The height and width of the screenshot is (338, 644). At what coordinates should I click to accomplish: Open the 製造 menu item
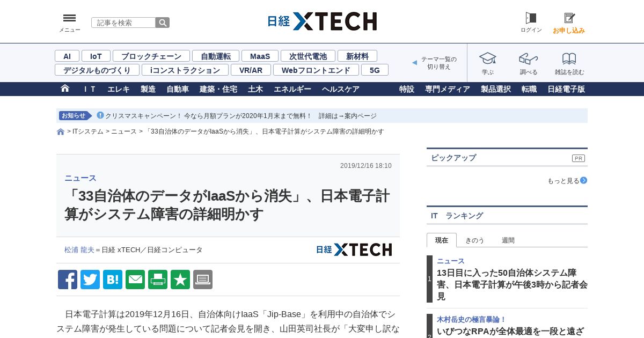click(148, 89)
